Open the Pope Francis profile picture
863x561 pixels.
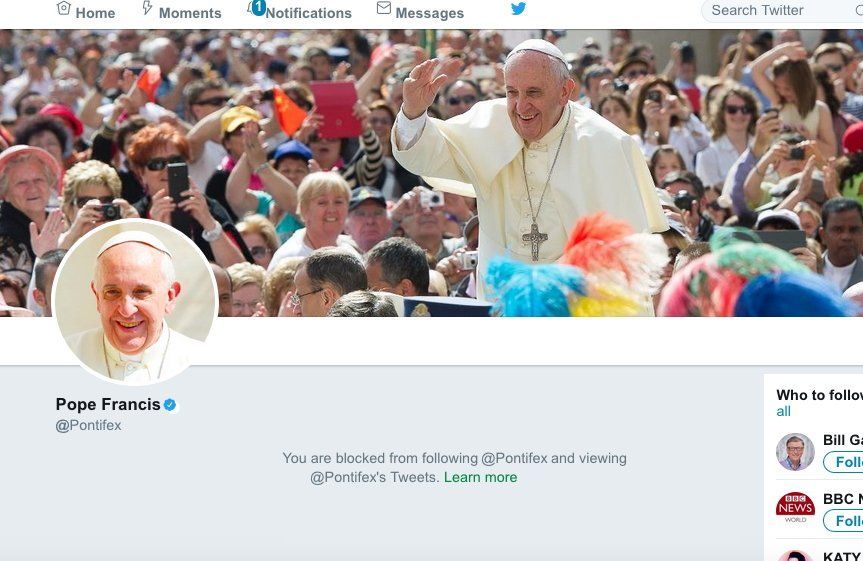135,301
